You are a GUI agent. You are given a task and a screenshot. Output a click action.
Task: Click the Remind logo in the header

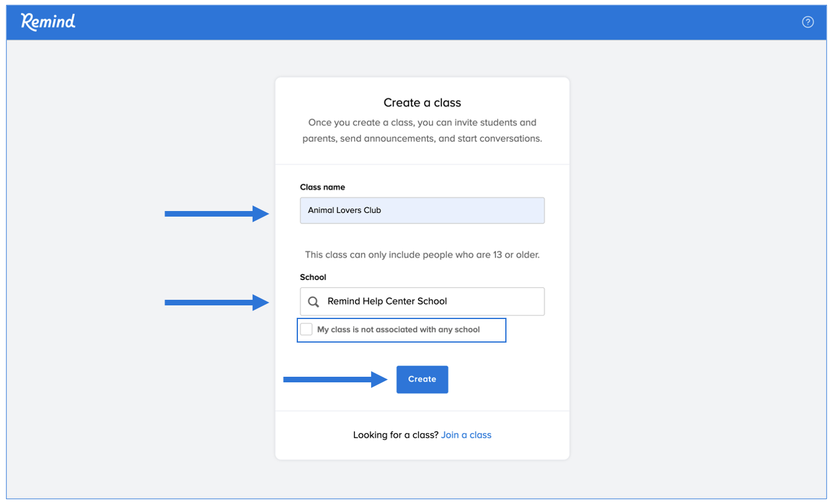pos(48,22)
